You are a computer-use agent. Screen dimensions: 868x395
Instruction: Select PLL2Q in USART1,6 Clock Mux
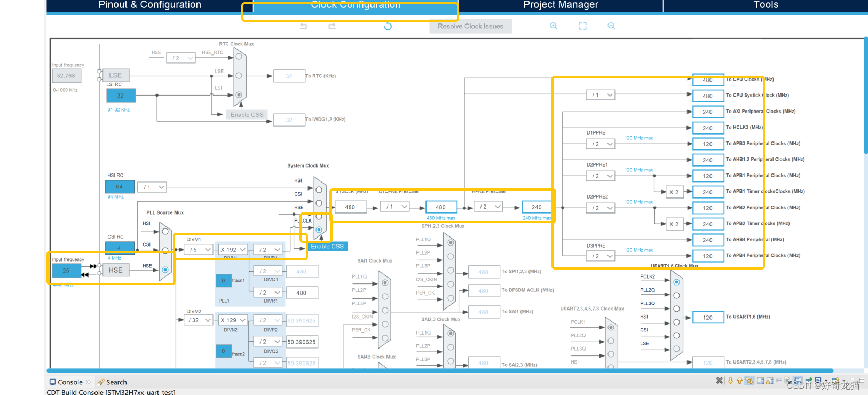(676, 295)
